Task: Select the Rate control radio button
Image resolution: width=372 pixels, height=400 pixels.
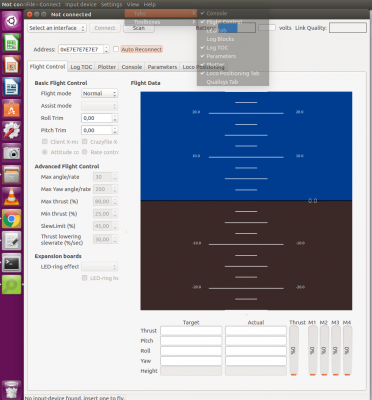Action: pos(85,152)
